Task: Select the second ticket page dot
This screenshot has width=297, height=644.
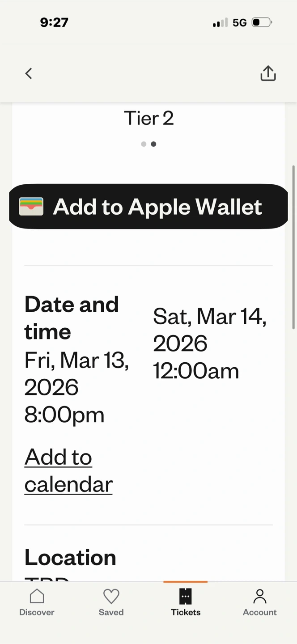Action: click(x=153, y=144)
